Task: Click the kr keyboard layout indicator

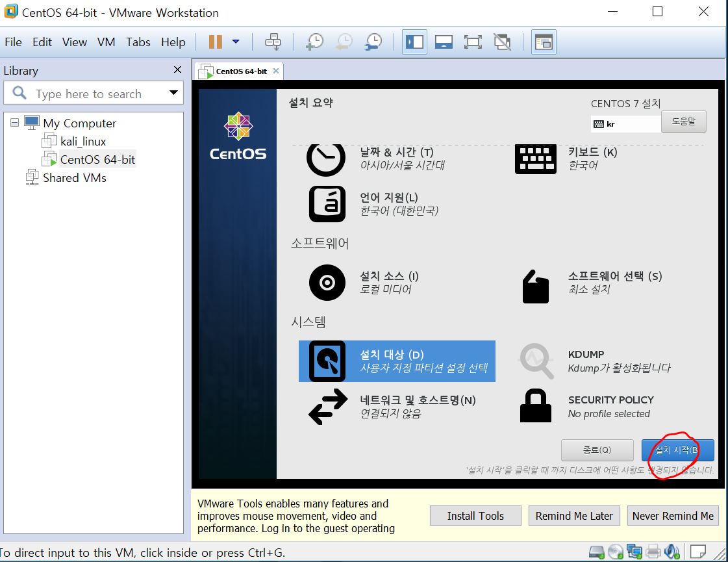Action: [625, 124]
